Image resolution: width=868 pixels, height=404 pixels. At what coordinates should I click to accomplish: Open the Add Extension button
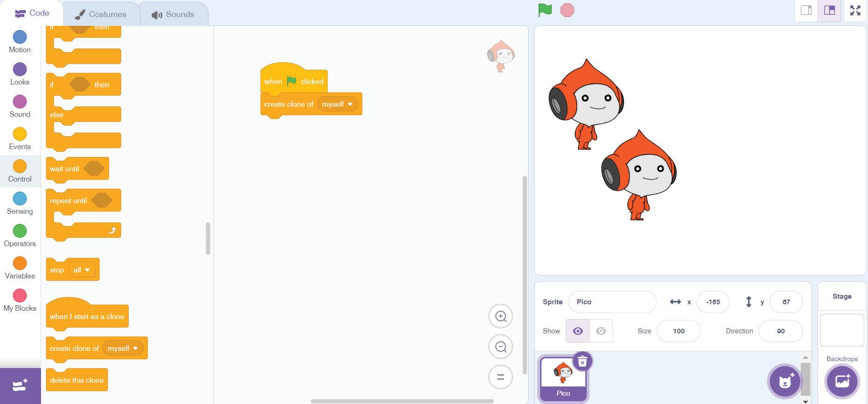tap(20, 386)
